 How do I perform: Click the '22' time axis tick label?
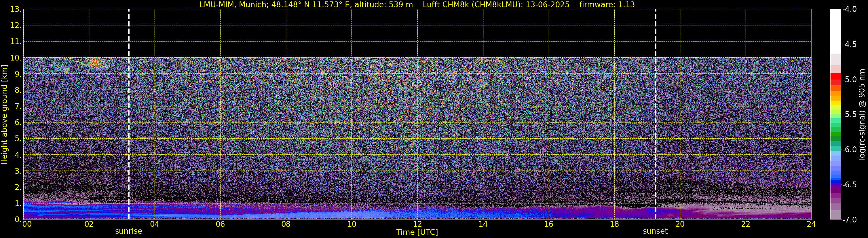(x=746, y=224)
